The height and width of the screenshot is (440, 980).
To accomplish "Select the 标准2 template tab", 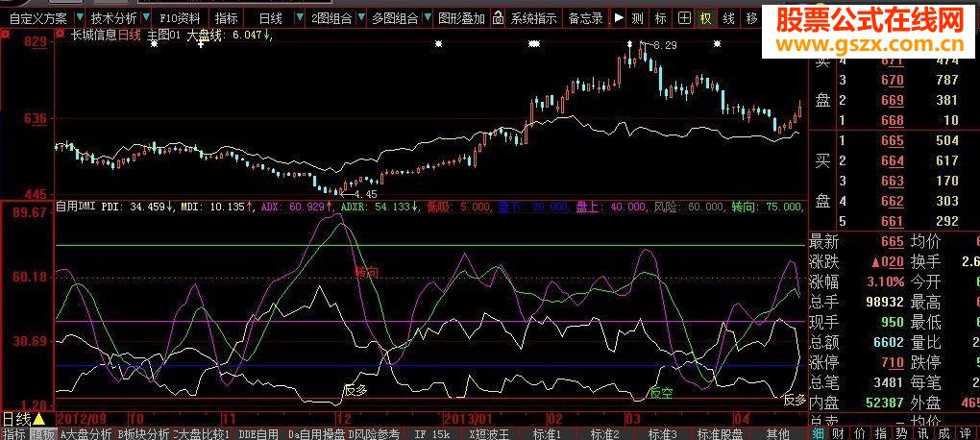I will click(604, 433).
